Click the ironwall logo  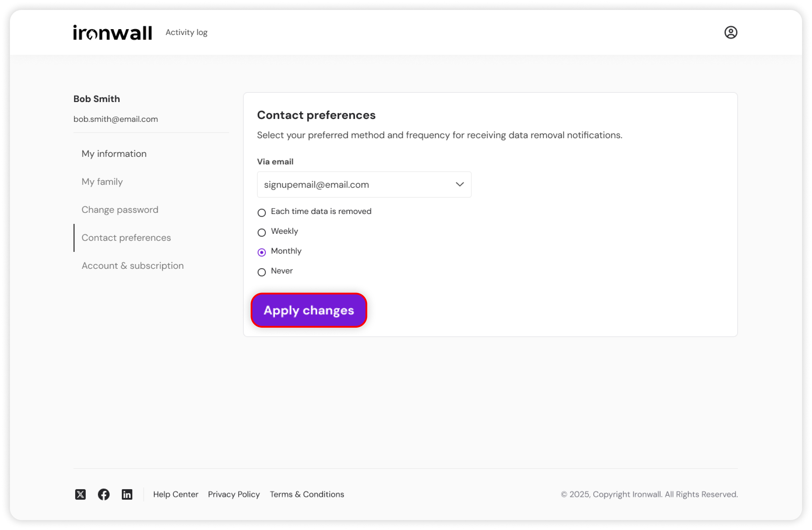pos(112,32)
